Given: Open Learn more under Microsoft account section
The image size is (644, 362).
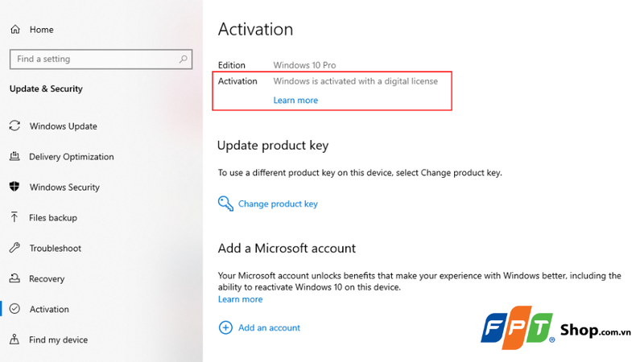Looking at the screenshot, I should click(240, 299).
